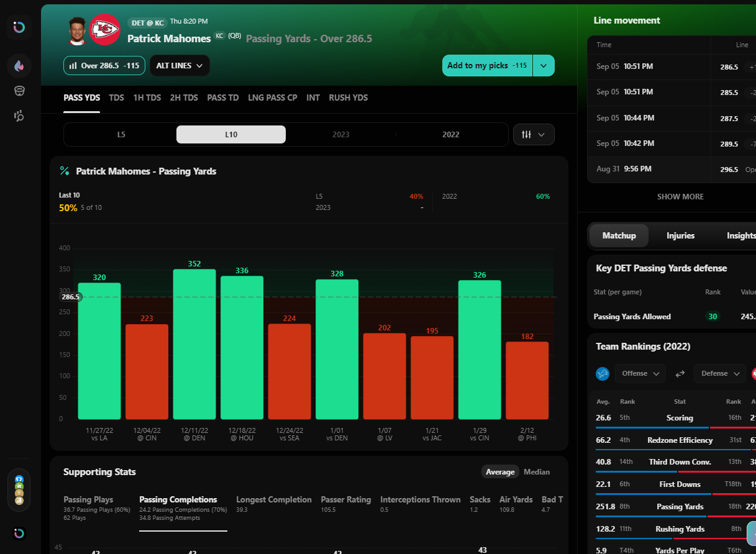Image resolution: width=756 pixels, height=554 pixels.
Task: Expand line movement with SHOW MORE
Action: [x=681, y=197]
